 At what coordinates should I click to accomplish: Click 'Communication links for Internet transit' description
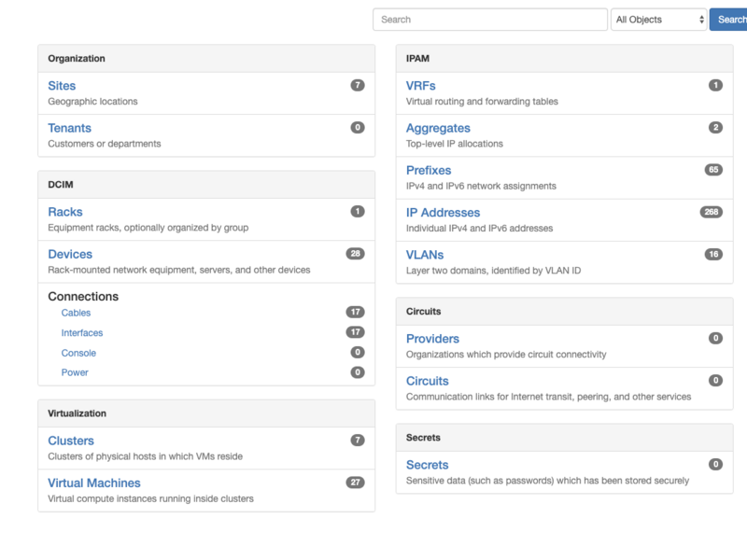tap(548, 398)
